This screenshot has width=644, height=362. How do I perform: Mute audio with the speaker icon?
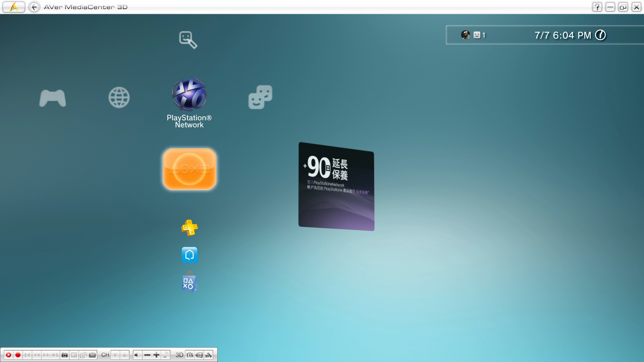tap(138, 355)
